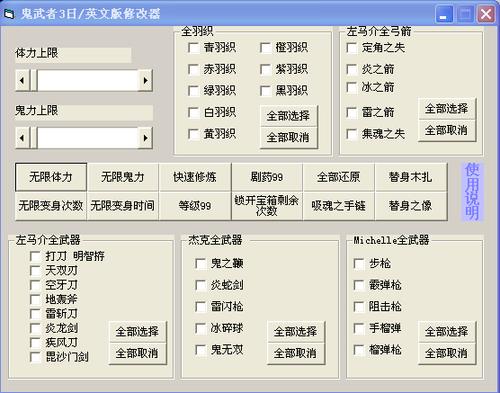Click the 替身木扎 button
This screenshot has width=500, height=393.
pos(411,177)
